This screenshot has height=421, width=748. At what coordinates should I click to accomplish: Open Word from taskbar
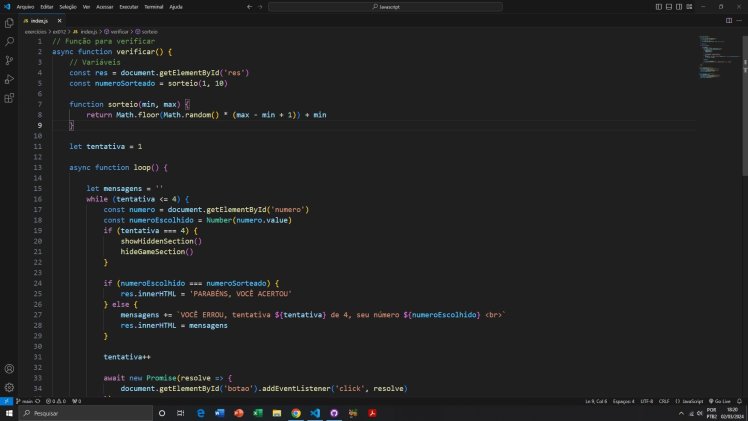tap(219, 413)
